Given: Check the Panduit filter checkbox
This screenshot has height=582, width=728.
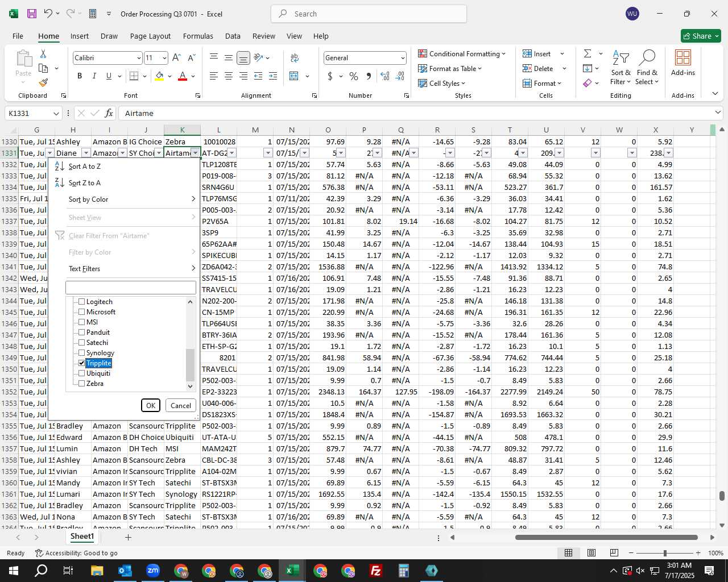Looking at the screenshot, I should [x=82, y=332].
